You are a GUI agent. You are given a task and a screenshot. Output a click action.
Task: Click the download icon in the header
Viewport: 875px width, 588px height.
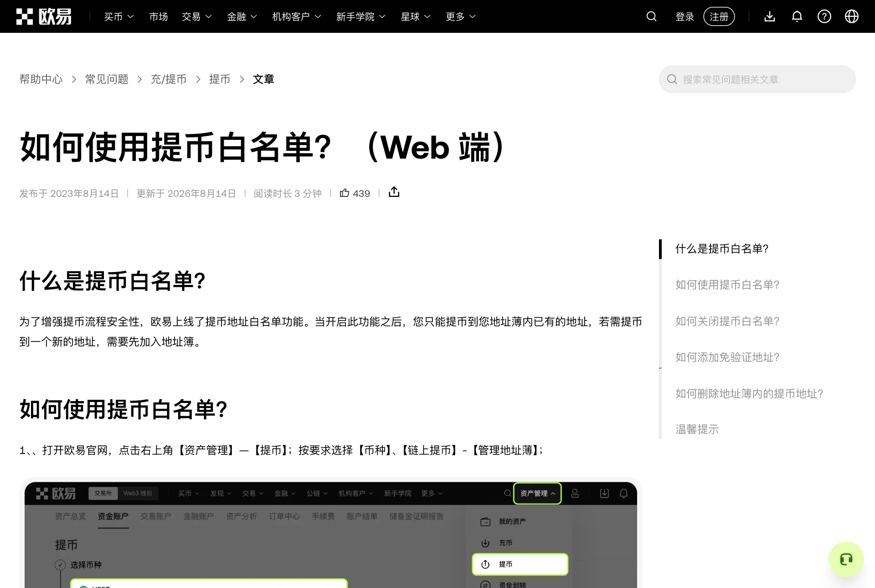pyautogui.click(x=770, y=16)
